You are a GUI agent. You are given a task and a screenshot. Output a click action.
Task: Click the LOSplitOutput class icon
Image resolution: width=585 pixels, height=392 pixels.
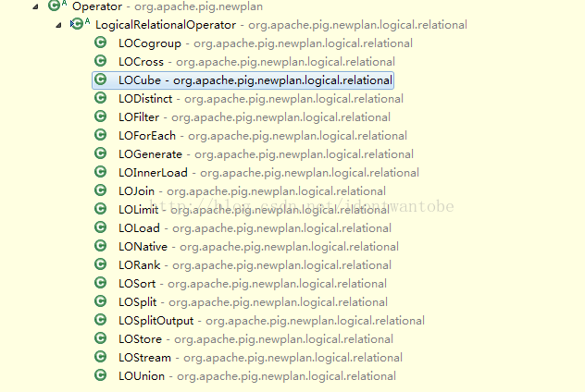(100, 320)
